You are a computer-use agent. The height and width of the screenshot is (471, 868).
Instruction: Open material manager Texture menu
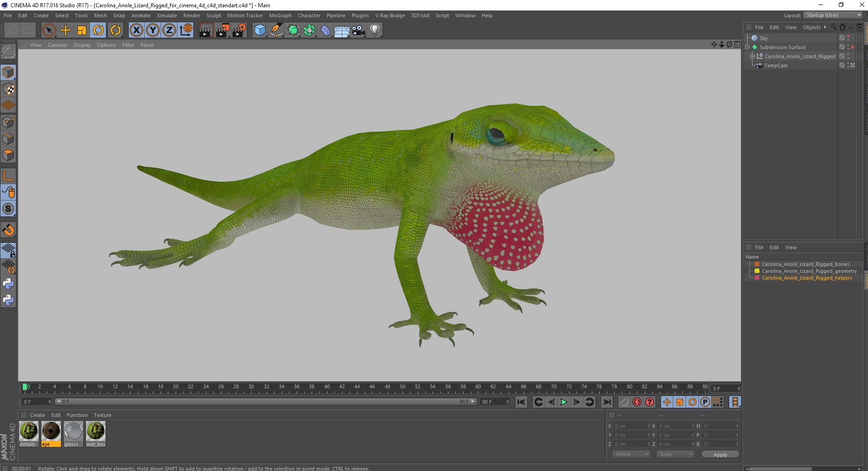pos(102,415)
